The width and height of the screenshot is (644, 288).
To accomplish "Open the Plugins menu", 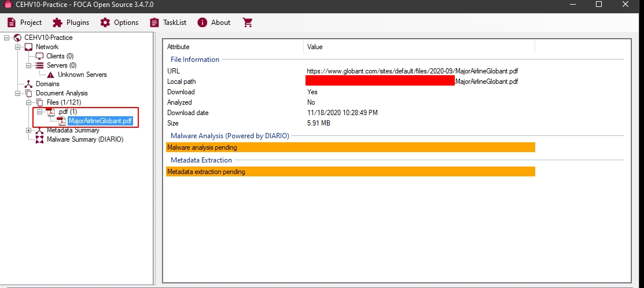I will click(71, 23).
